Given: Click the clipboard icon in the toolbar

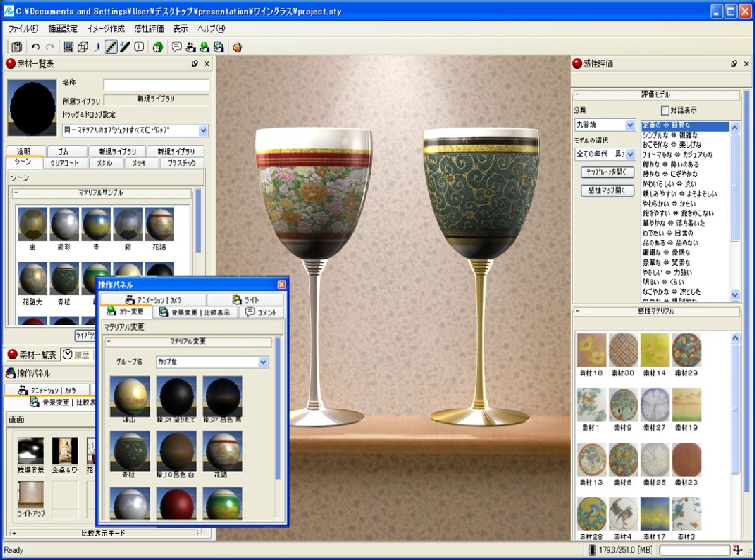Looking at the screenshot, I should click(17, 47).
